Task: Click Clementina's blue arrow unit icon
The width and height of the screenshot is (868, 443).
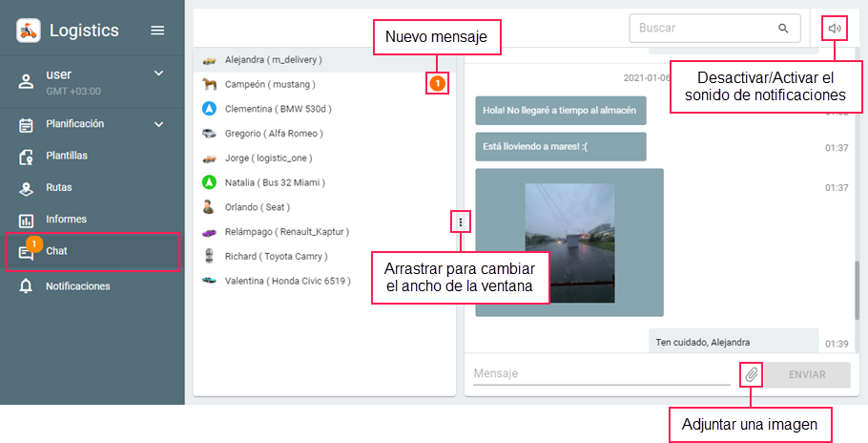Action: [209, 109]
